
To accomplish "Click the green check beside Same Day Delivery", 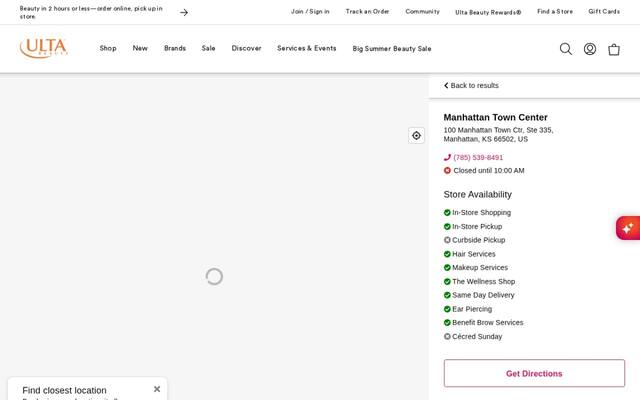I will tap(447, 295).
